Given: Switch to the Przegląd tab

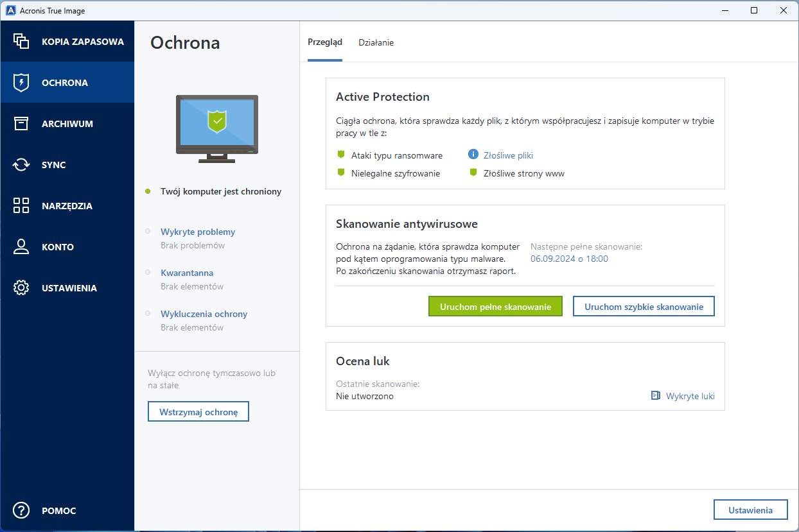Looking at the screenshot, I should tap(325, 42).
